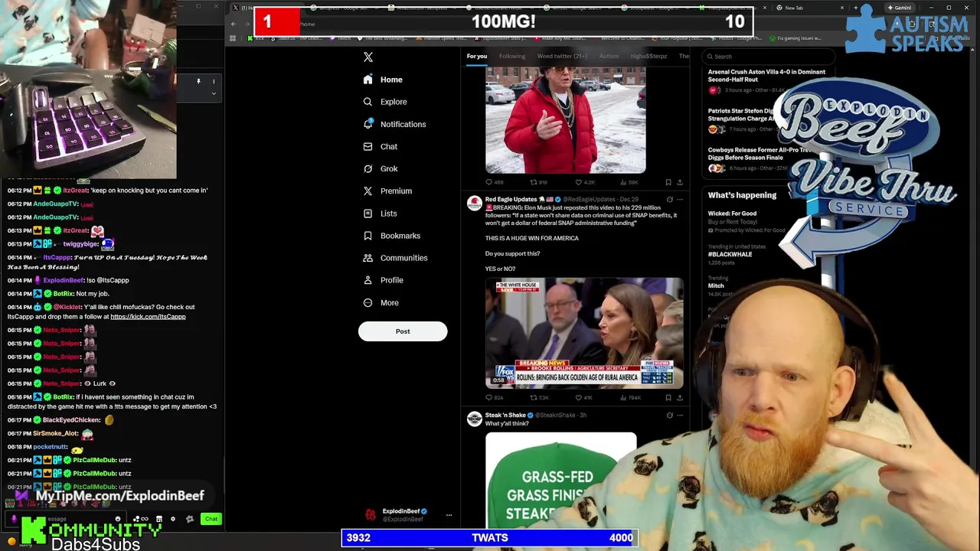
Task: Open the Grok icon in sidebar
Action: point(368,168)
